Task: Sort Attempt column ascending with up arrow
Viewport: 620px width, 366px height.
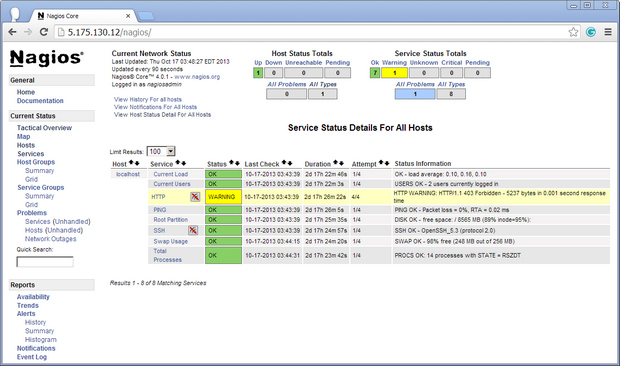Action: click(x=381, y=163)
